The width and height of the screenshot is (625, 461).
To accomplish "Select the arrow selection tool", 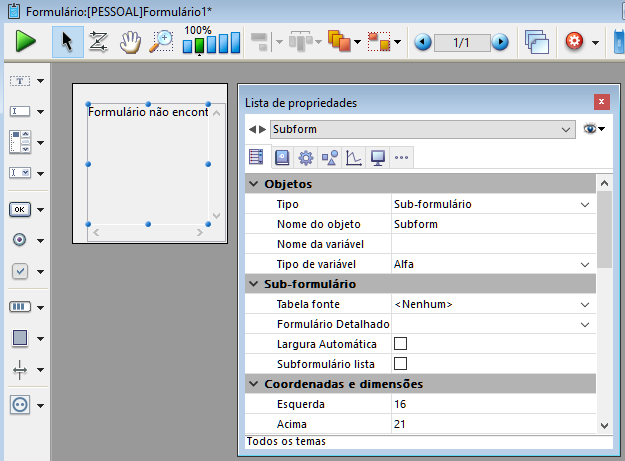I will click(67, 42).
